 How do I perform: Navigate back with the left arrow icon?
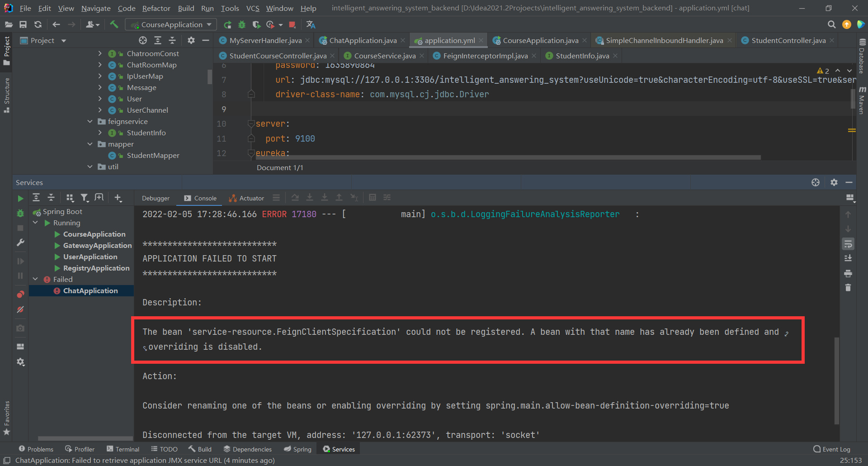point(56,24)
